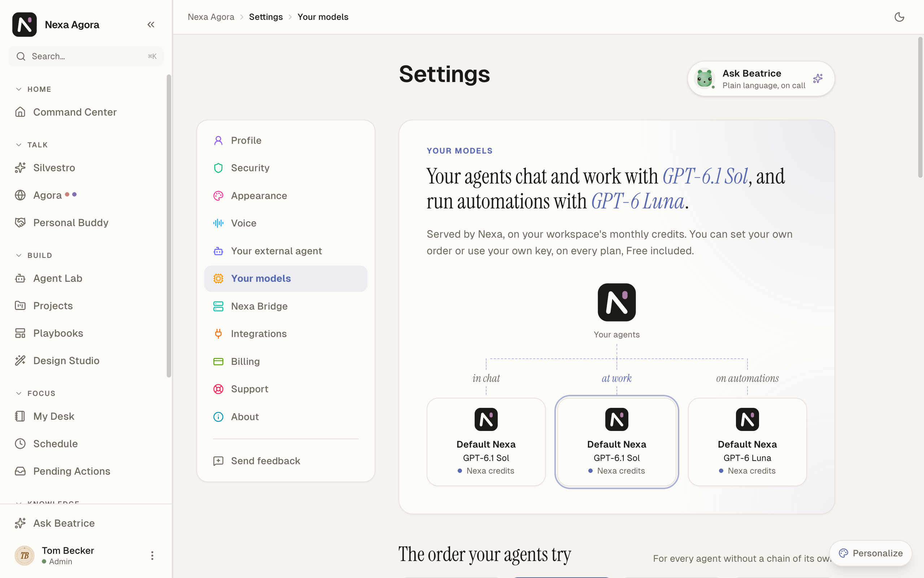Open Ask Beatrice at sidebar bottom

coord(86,523)
